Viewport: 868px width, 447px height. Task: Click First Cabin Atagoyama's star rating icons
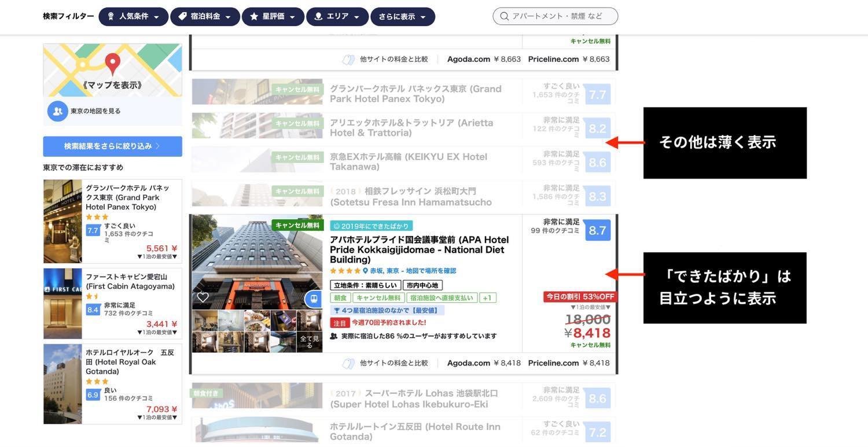(x=92, y=297)
